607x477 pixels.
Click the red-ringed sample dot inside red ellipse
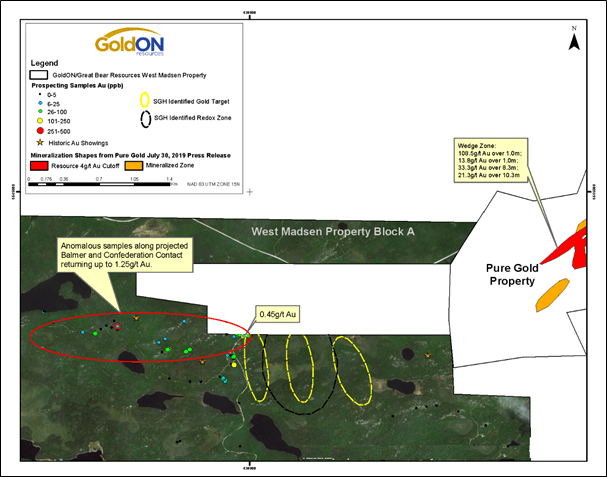pos(118,326)
